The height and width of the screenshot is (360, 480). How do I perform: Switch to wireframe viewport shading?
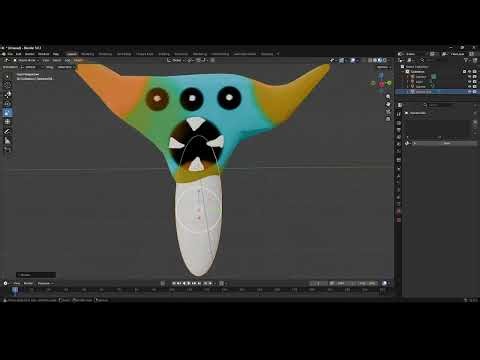(370, 60)
